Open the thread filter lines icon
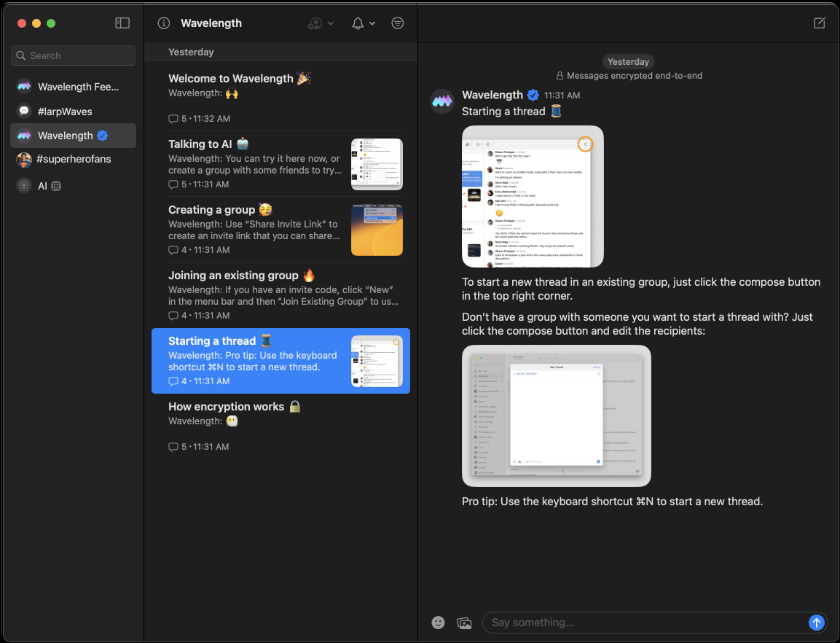The image size is (840, 643). click(x=398, y=23)
